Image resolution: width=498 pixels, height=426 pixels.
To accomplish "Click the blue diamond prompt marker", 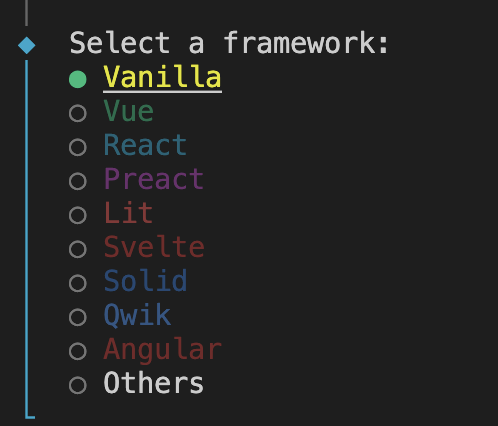I will click(x=27, y=45).
